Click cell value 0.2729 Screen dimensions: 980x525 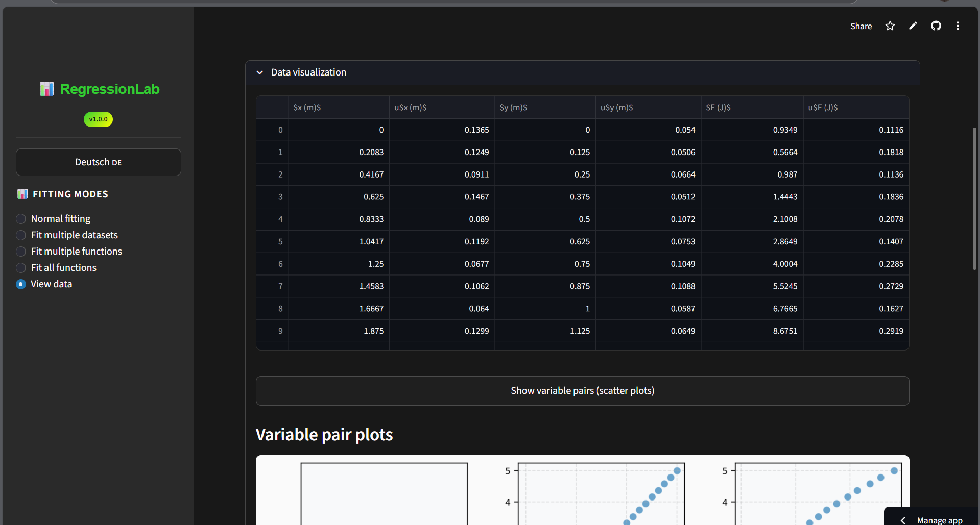pyautogui.click(x=856, y=287)
